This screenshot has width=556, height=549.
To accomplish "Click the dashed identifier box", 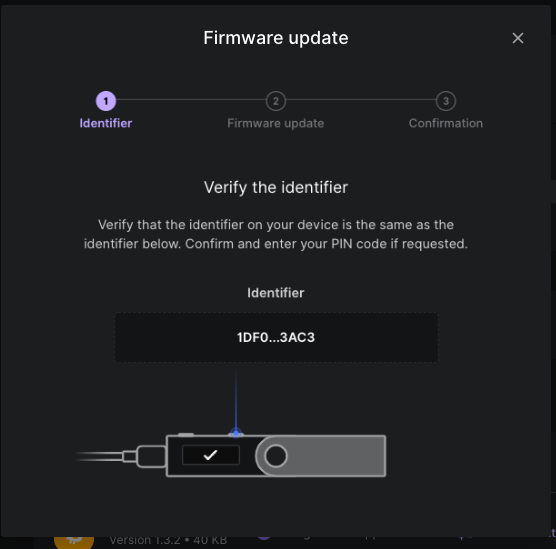I will (x=276, y=337).
